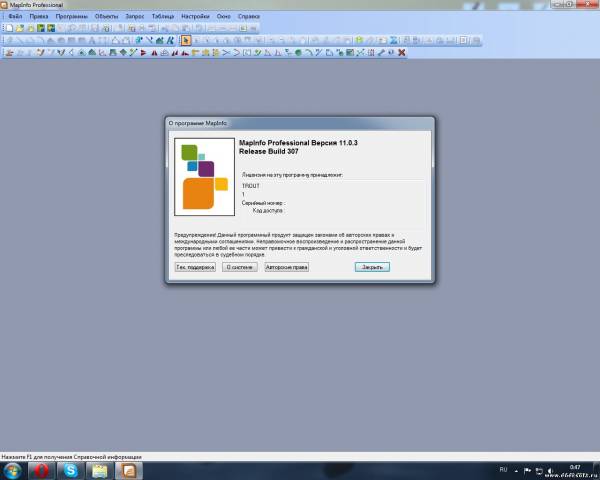
Task: Open the Запрос menu
Action: coord(135,16)
